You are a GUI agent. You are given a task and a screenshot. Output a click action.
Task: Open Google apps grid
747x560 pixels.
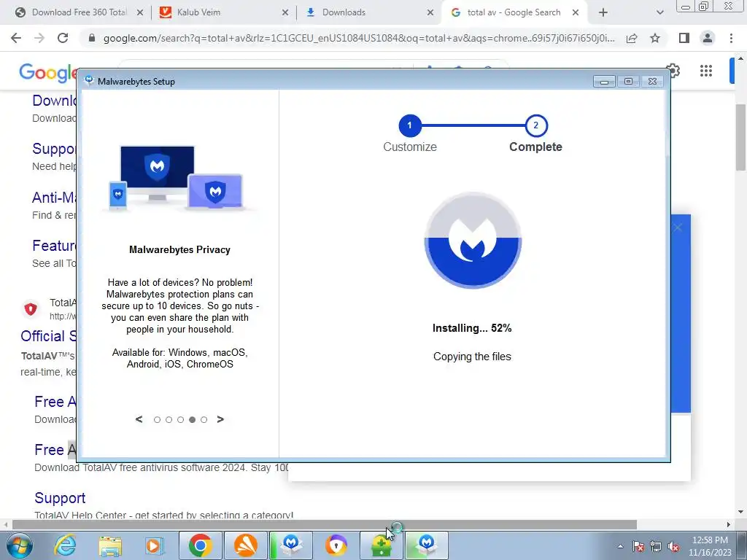click(706, 71)
